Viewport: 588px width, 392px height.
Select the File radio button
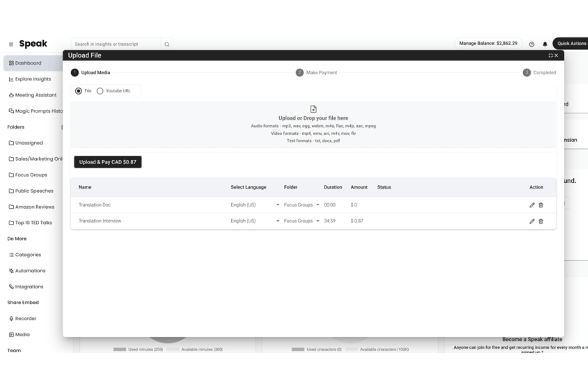tap(78, 91)
